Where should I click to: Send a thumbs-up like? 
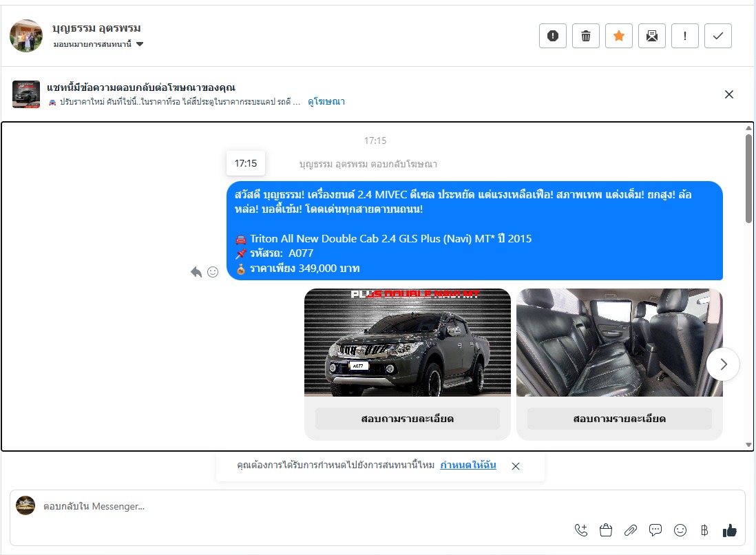click(x=729, y=530)
